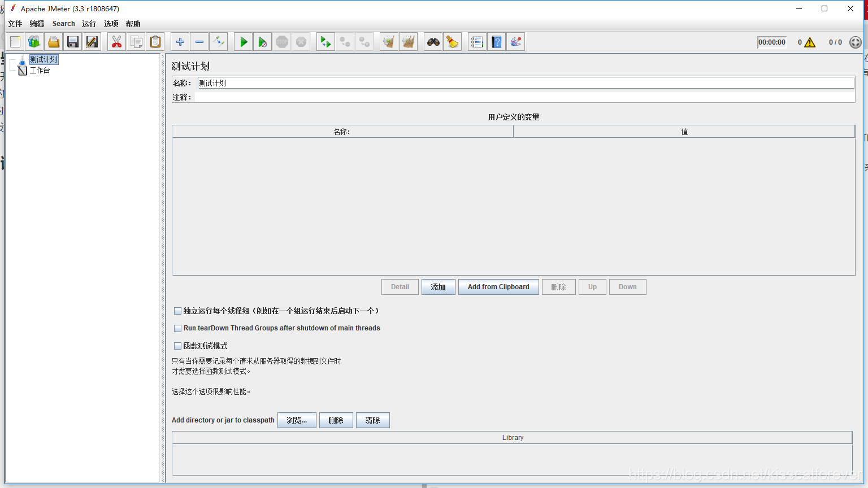Click the 添加 button under variables table
This screenshot has width=868, height=488.
point(439,287)
